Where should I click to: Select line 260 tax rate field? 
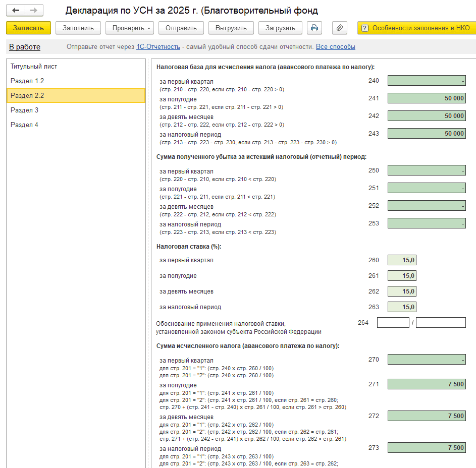click(402, 260)
